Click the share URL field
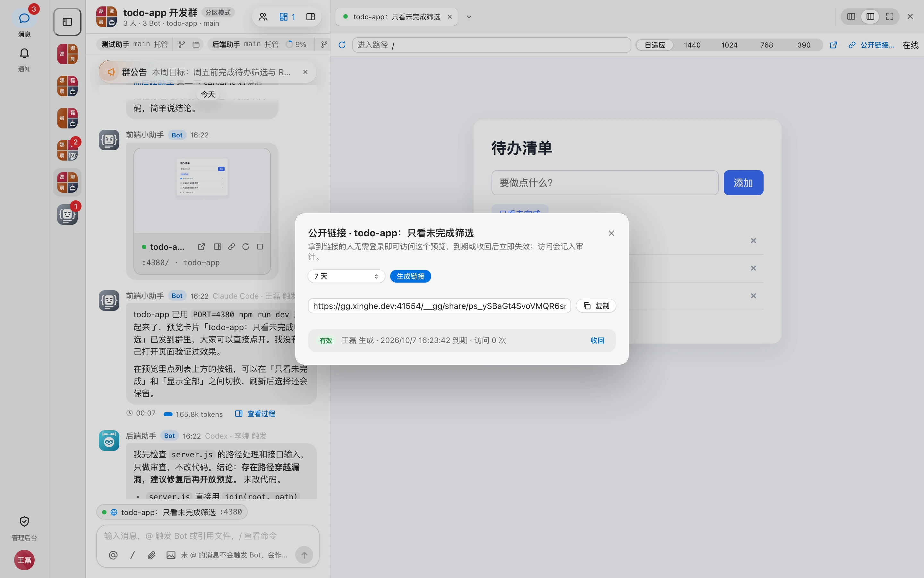 click(x=440, y=306)
